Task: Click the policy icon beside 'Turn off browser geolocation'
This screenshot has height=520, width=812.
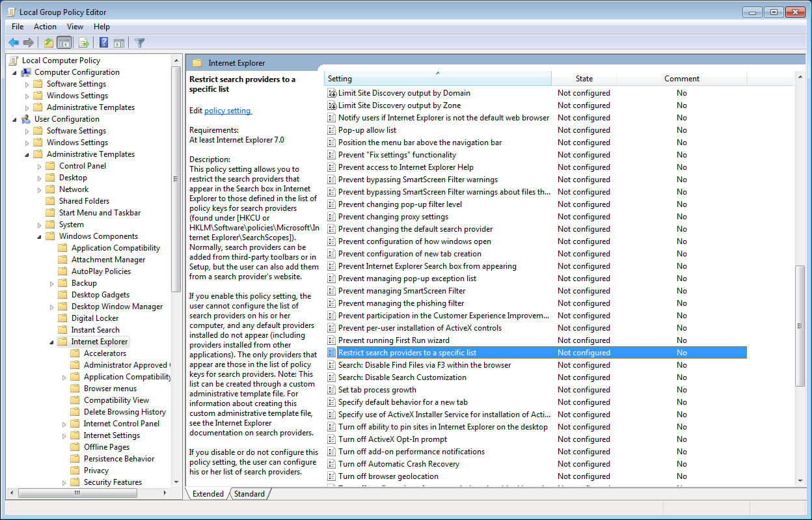Action: click(x=332, y=476)
